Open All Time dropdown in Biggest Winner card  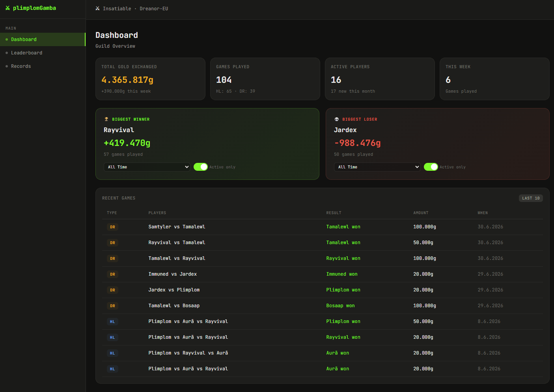point(147,167)
